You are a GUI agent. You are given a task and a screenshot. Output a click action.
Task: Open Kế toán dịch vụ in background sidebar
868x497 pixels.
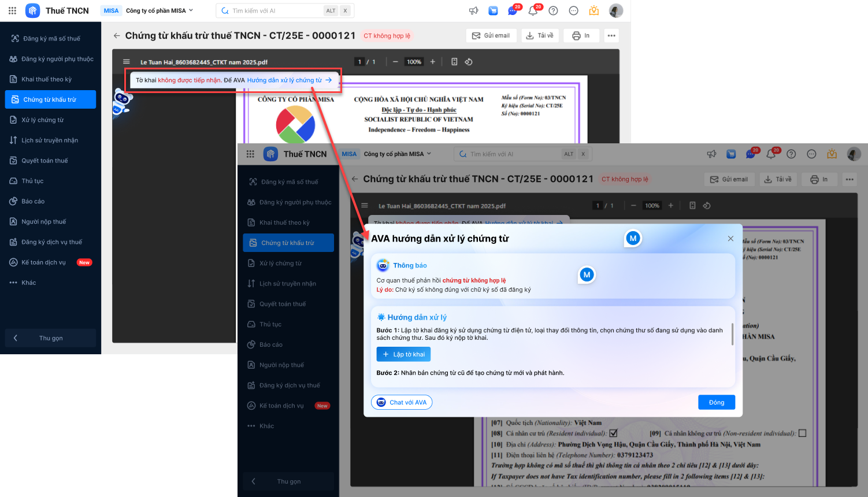[x=50, y=262]
